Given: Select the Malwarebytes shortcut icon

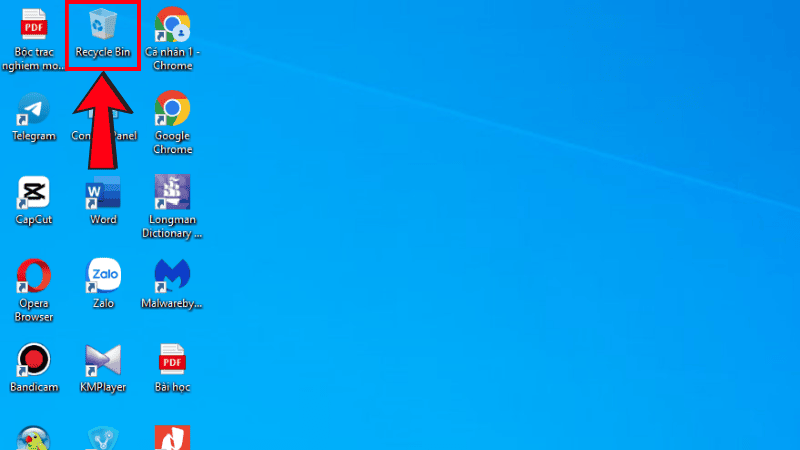Looking at the screenshot, I should 172,275.
